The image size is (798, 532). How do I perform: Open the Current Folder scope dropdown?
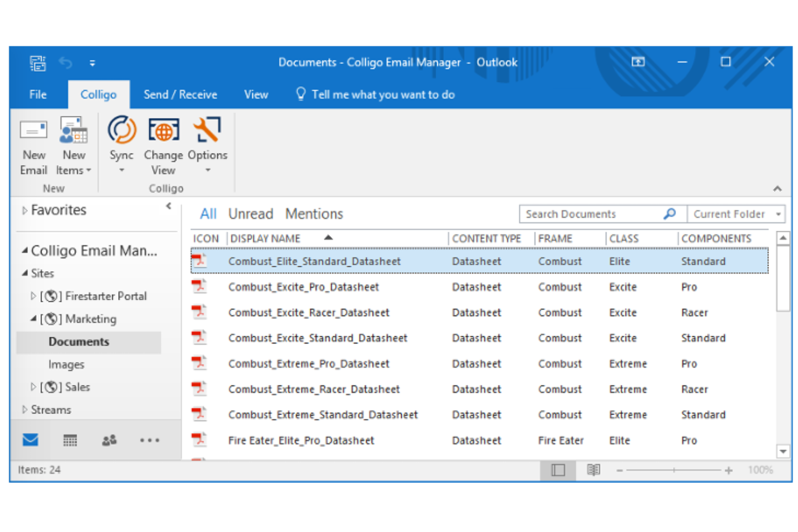(736, 214)
